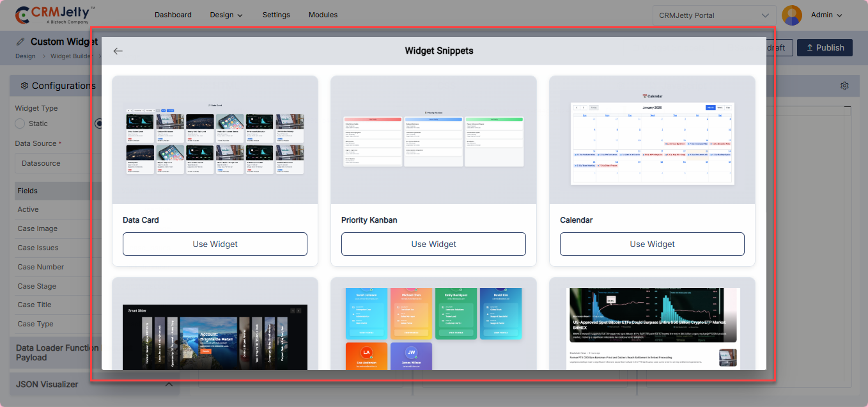Click the Configurations gear icon

pyautogui.click(x=24, y=86)
